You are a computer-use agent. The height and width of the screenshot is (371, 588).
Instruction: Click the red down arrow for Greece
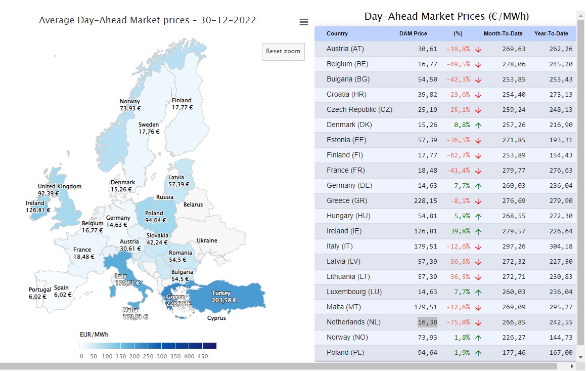tap(478, 201)
